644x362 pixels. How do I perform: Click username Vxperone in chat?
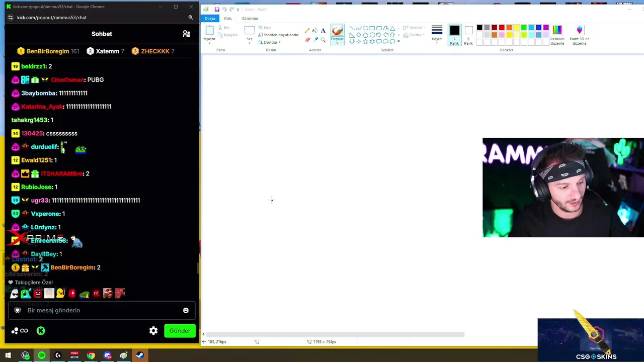46,214
